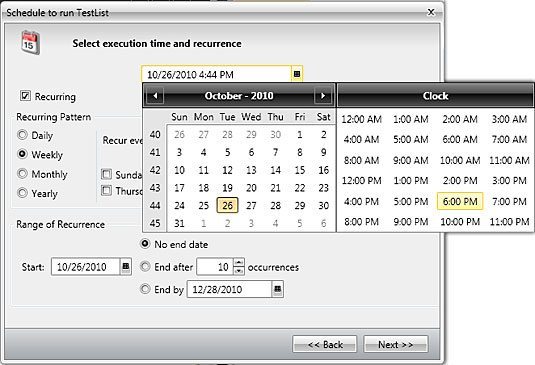Check the Sunday checkbox
Viewport: 535px width, 365px height.
(x=106, y=174)
